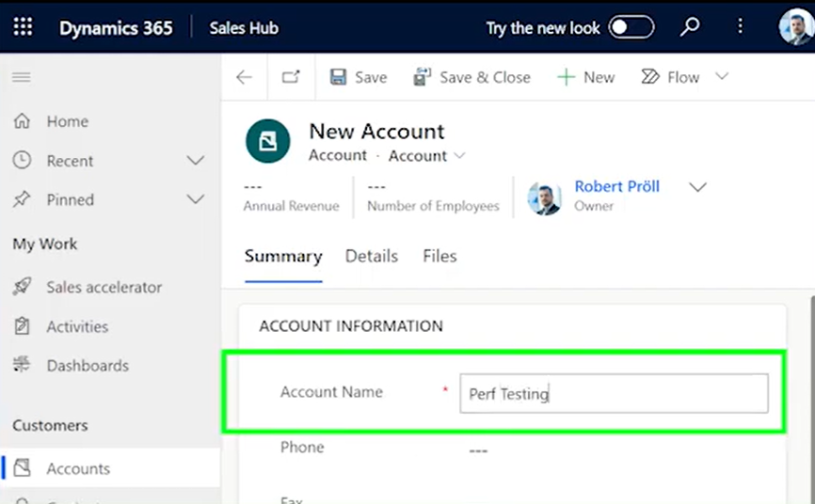Screen dimensions: 815x504
Task: Open the Pinned sidebar item
Action: point(71,199)
